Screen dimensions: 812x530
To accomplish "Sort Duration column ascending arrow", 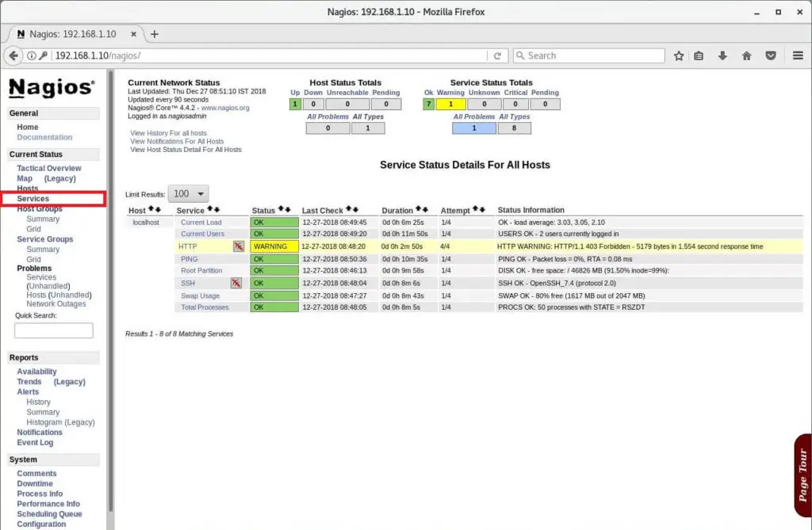I will tap(419, 208).
